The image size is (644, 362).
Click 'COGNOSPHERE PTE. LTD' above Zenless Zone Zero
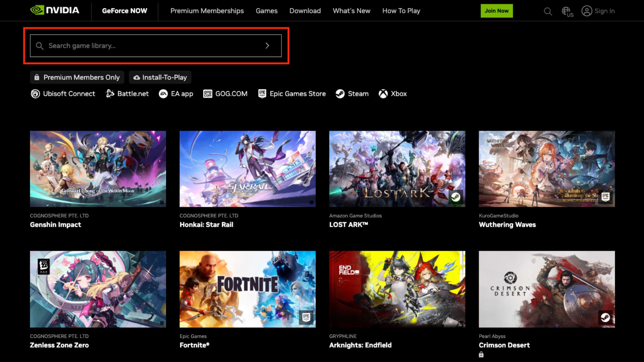pos(59,336)
